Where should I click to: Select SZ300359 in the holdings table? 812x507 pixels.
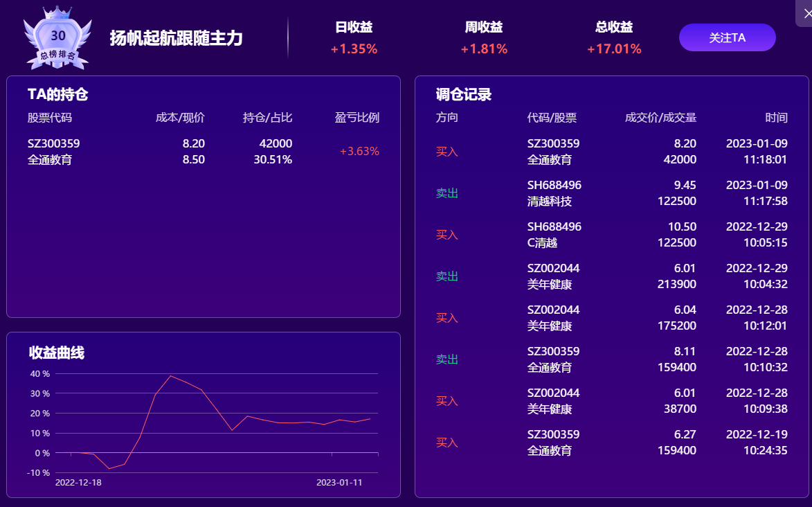click(53, 143)
